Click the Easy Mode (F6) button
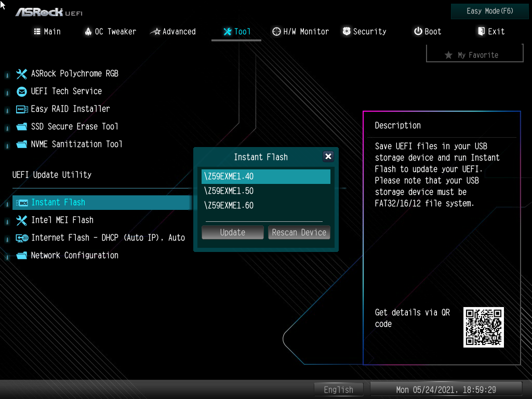 [489, 11]
